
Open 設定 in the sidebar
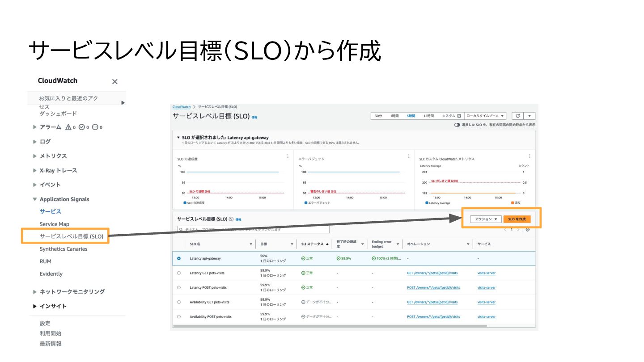[x=45, y=323]
